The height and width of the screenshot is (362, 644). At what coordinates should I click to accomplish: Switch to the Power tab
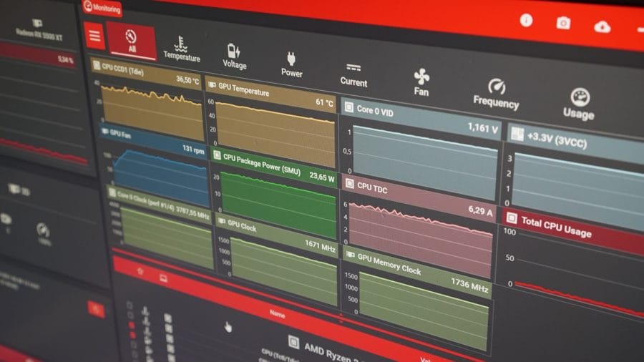pyautogui.click(x=291, y=64)
